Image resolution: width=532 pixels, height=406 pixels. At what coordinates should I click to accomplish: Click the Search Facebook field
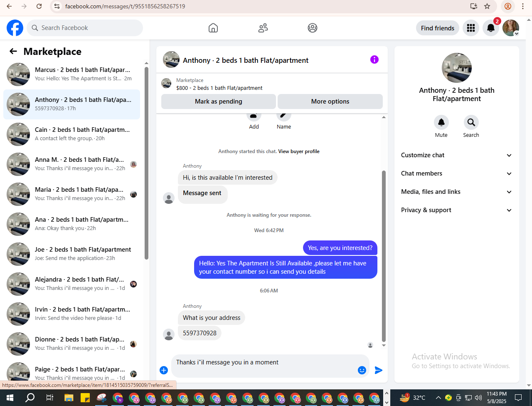tap(85, 28)
